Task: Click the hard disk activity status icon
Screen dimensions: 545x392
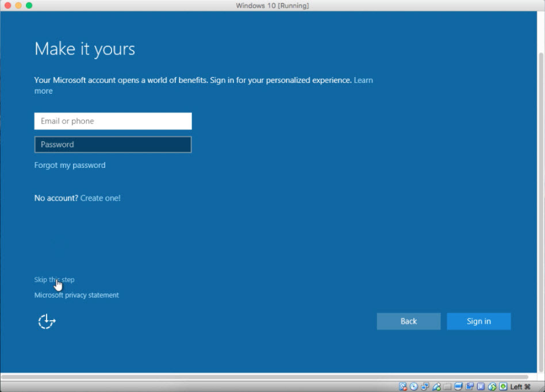Action: [403, 386]
